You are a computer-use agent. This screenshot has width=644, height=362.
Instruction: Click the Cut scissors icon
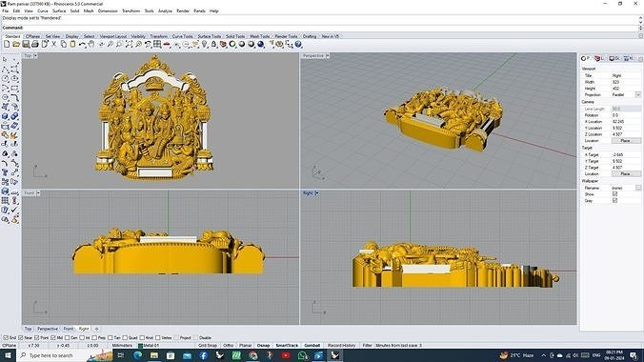click(53, 44)
